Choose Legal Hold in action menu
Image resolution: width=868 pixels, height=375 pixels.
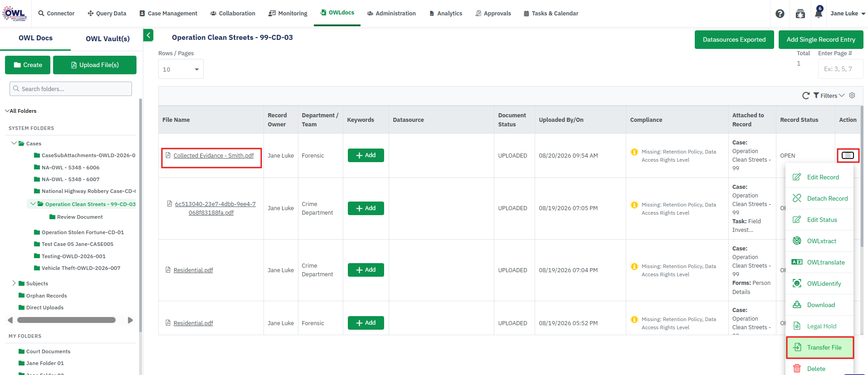pyautogui.click(x=819, y=326)
